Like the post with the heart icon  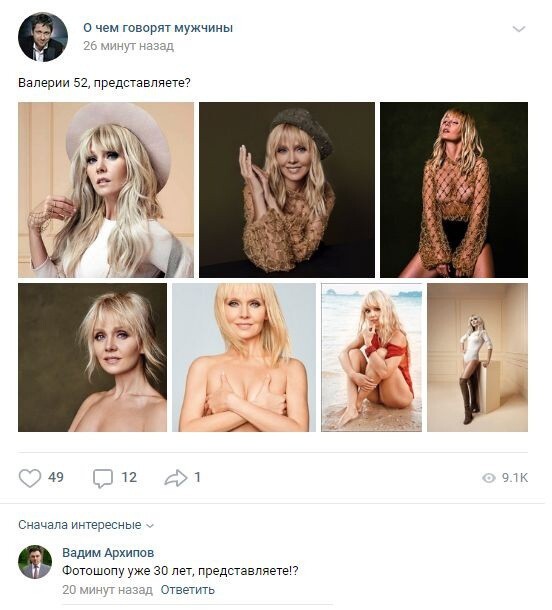tap(30, 478)
